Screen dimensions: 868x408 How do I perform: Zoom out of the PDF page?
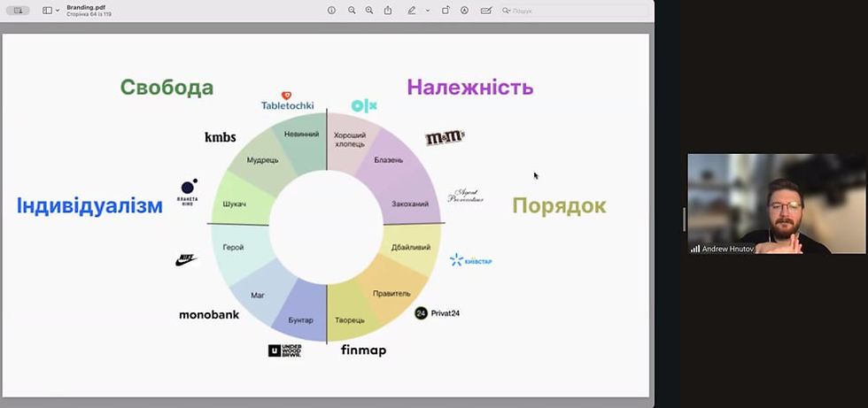pos(352,11)
